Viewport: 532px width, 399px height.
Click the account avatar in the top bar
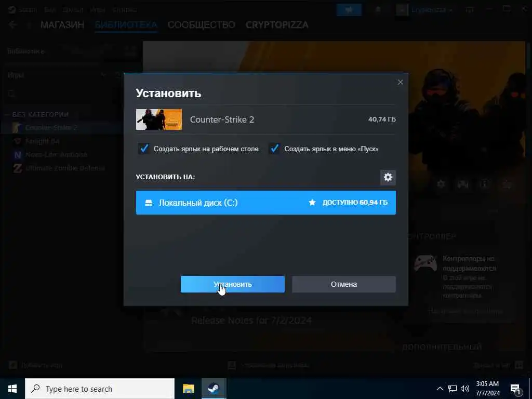(x=402, y=10)
